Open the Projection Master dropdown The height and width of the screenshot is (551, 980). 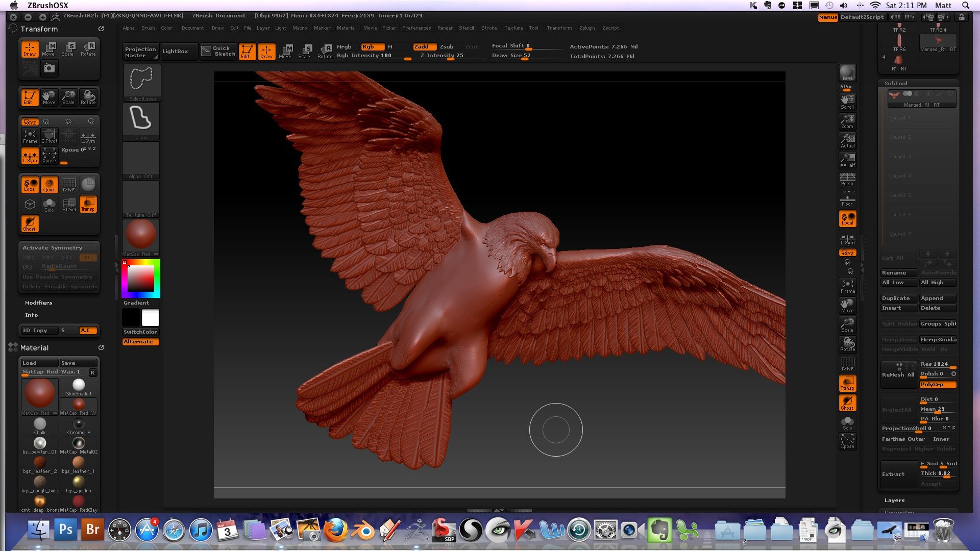[140, 52]
